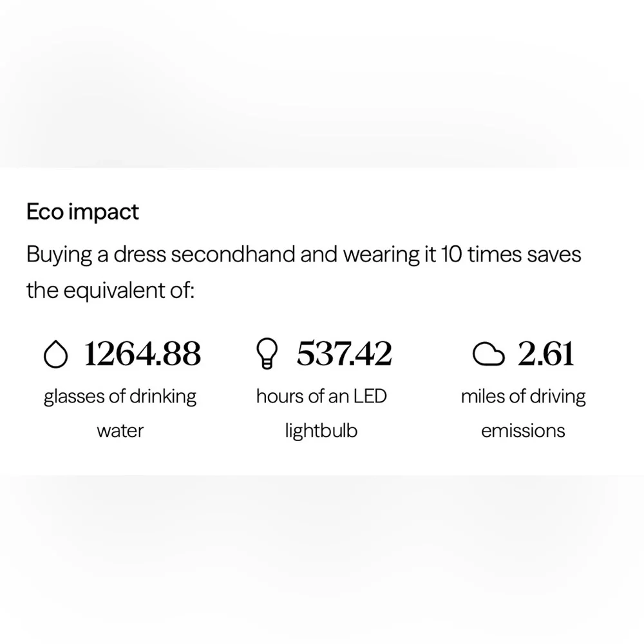The height and width of the screenshot is (644, 644).
Task: Click the cloud emissions icon
Action: tap(488, 354)
